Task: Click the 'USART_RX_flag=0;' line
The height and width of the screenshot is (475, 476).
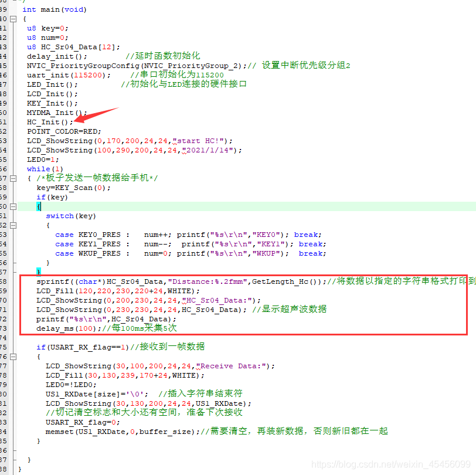Action: pos(83,422)
